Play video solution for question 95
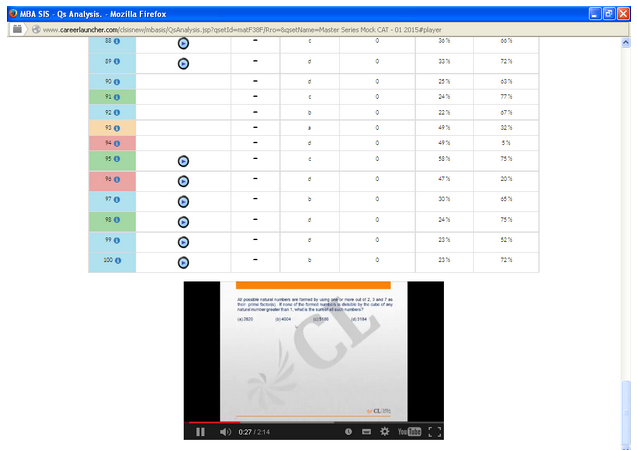Screen dimensions: 637x450 [x=183, y=161]
